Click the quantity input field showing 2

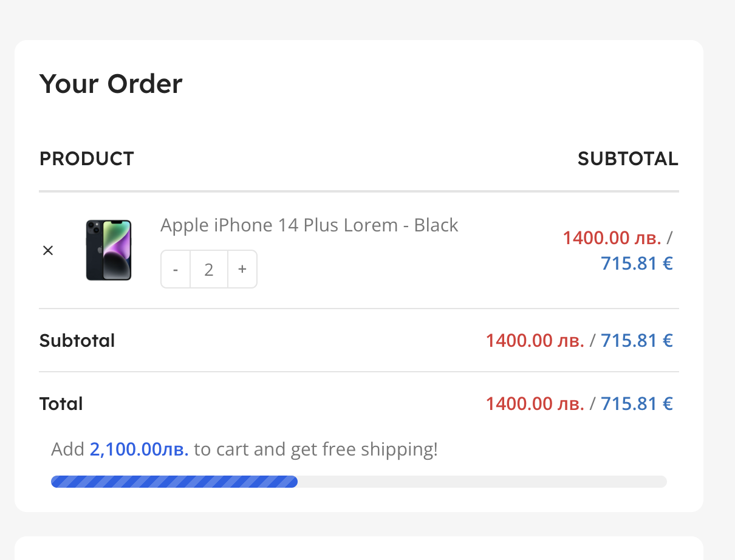(x=209, y=269)
